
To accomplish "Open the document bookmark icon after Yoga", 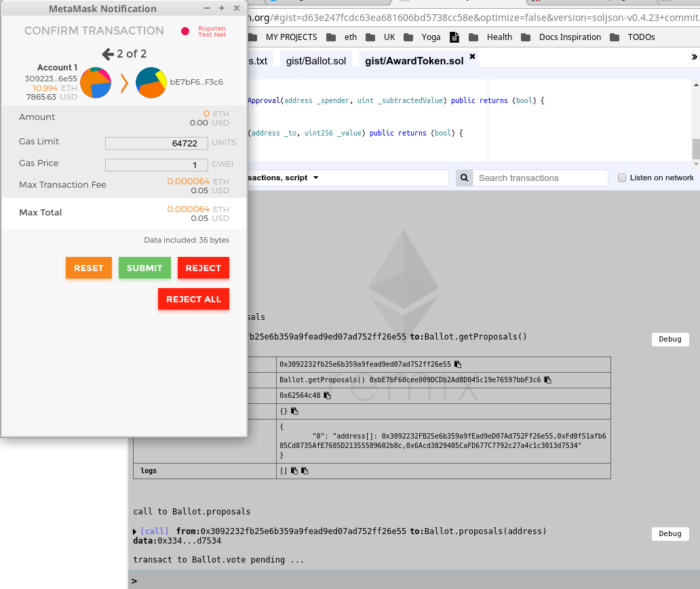I will click(x=454, y=37).
